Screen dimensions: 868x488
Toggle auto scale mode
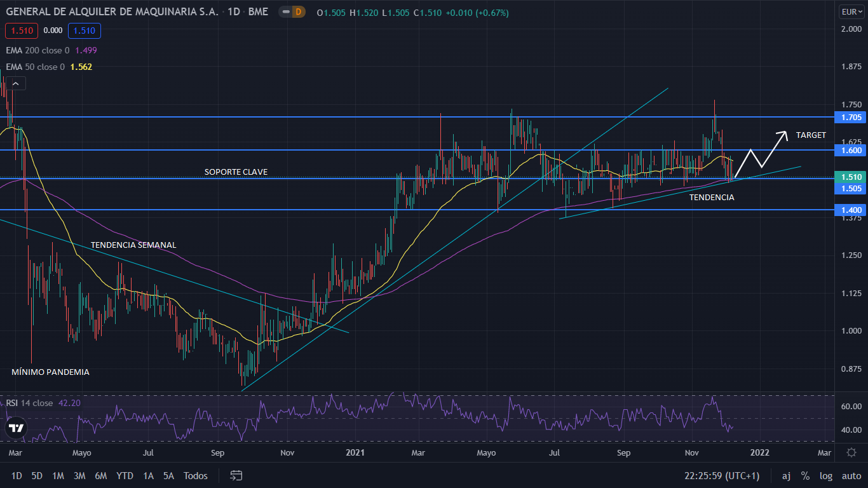pos(851,475)
